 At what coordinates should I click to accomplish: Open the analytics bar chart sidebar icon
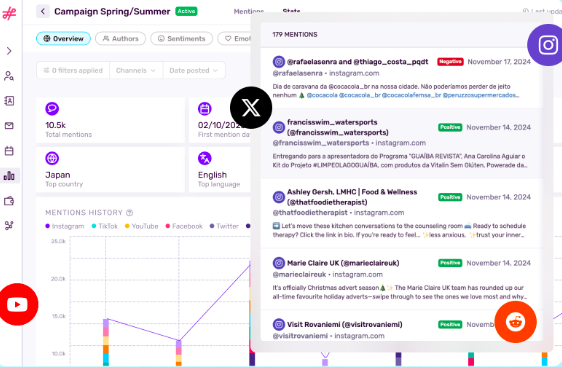pyautogui.click(x=9, y=176)
